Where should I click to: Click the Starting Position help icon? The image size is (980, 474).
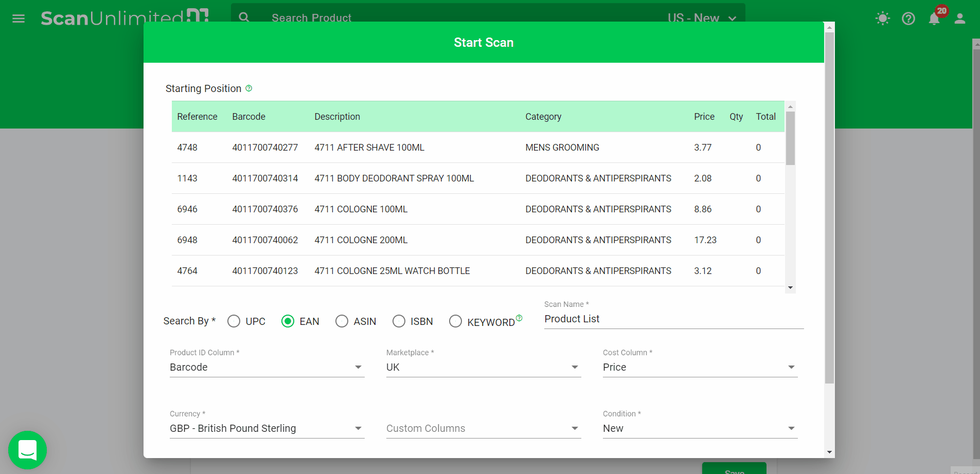249,88
